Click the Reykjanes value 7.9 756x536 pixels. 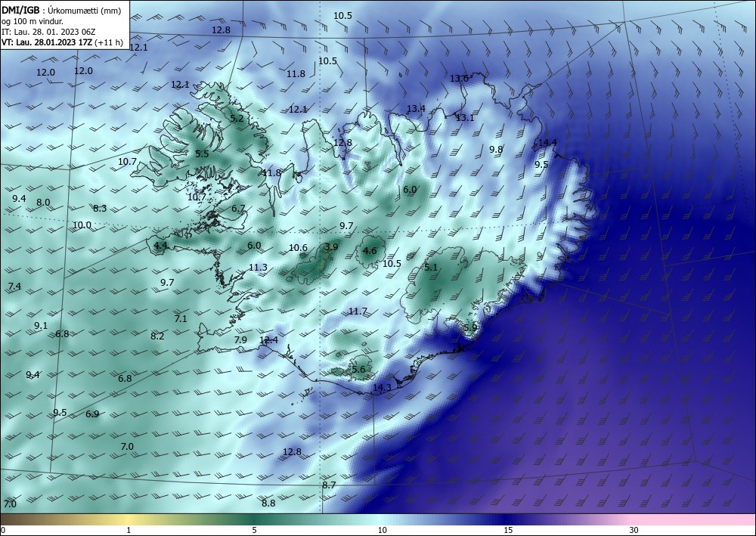(x=240, y=340)
